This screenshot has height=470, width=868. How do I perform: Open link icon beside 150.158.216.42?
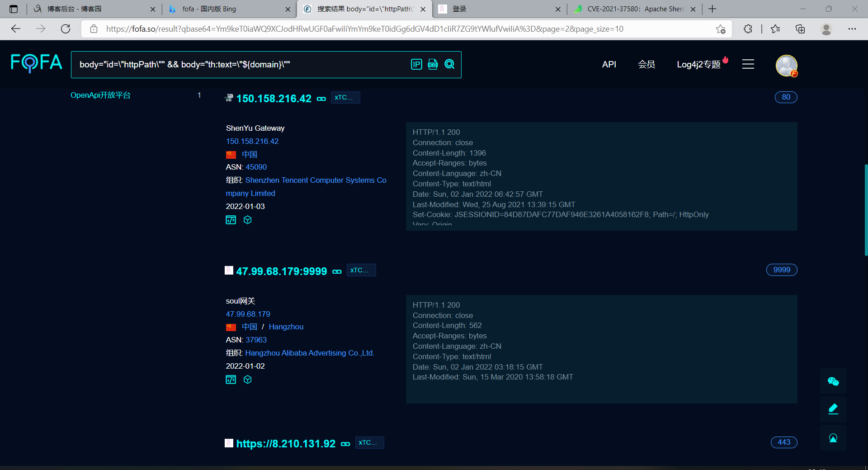(321, 99)
